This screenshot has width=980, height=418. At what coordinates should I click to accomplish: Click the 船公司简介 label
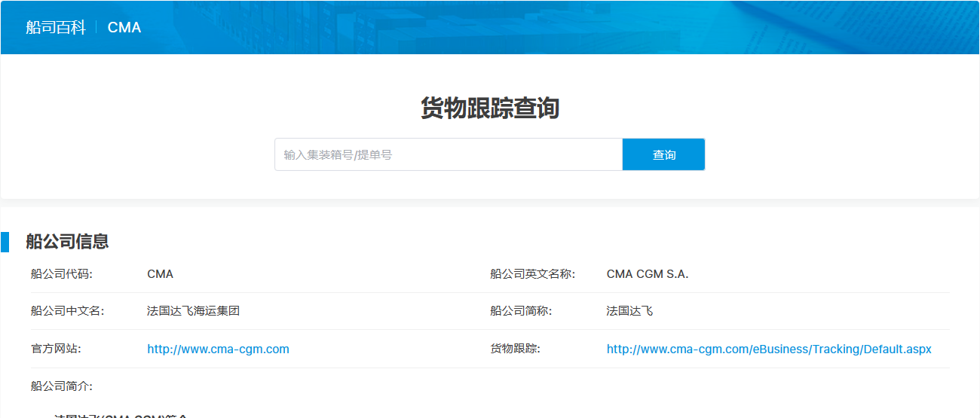(x=62, y=386)
